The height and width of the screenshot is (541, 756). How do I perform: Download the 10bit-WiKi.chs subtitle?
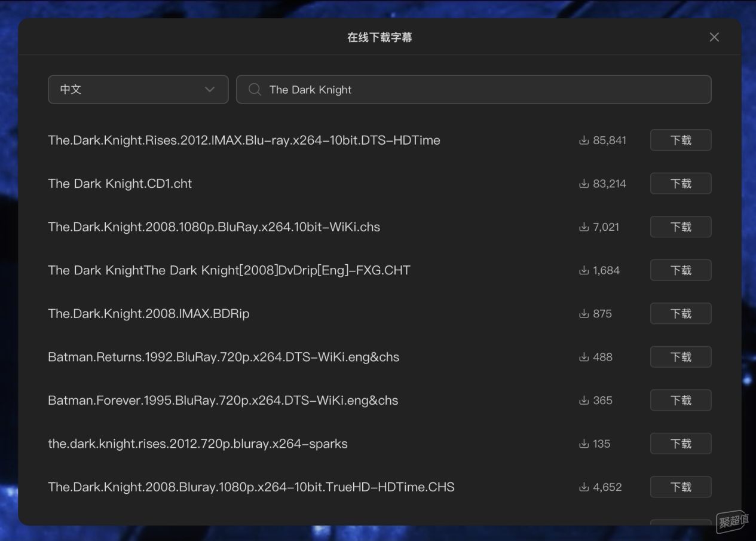(681, 227)
